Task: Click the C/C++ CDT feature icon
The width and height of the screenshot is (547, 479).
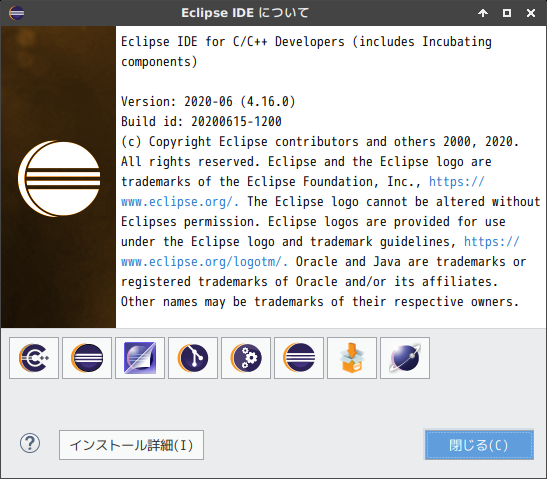Action: point(34,358)
